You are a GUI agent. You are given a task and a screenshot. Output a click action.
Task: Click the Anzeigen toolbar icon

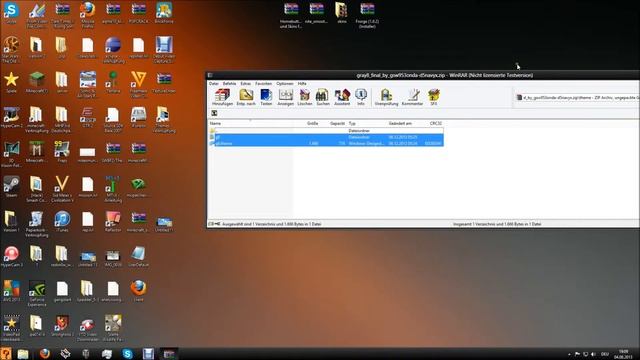[x=286, y=97]
